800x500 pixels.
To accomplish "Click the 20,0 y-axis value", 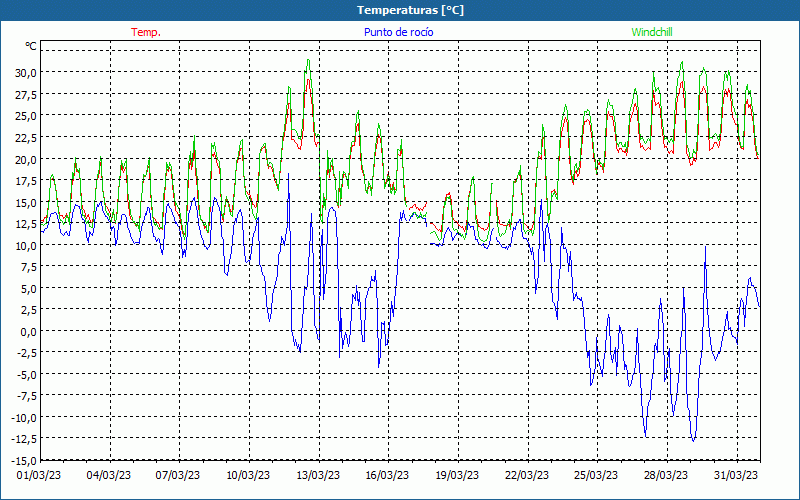I will pyautogui.click(x=26, y=159).
